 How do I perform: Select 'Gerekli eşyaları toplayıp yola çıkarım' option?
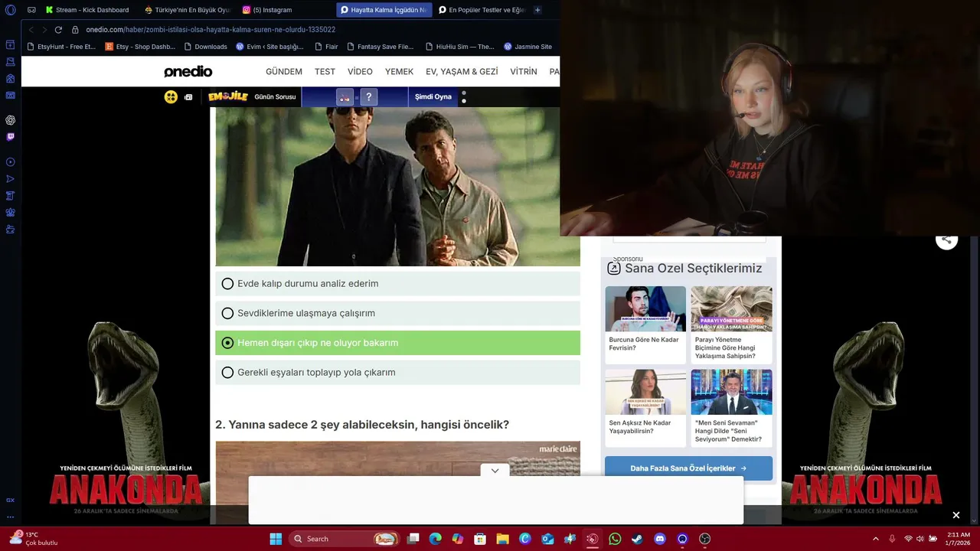(x=397, y=373)
